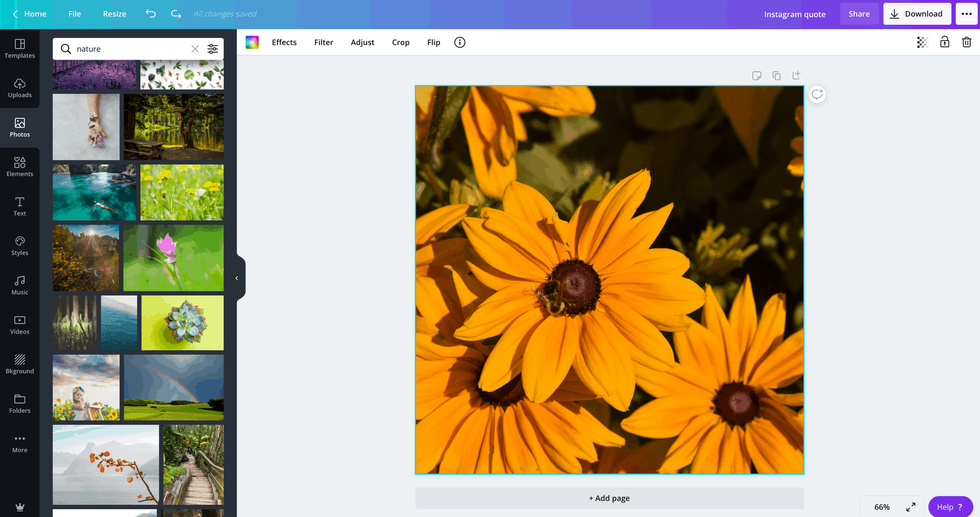Screen dimensions: 980x517
Task: Click the crown Pro icon
Action: click(20, 507)
